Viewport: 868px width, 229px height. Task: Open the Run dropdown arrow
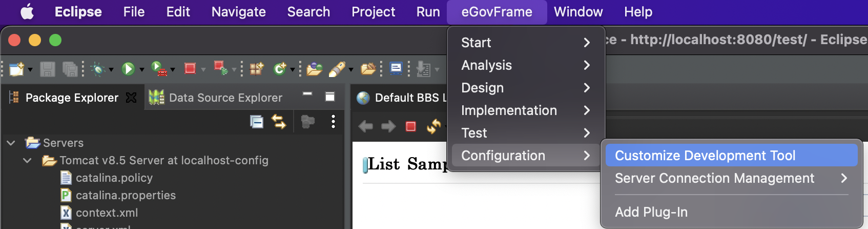[141, 70]
